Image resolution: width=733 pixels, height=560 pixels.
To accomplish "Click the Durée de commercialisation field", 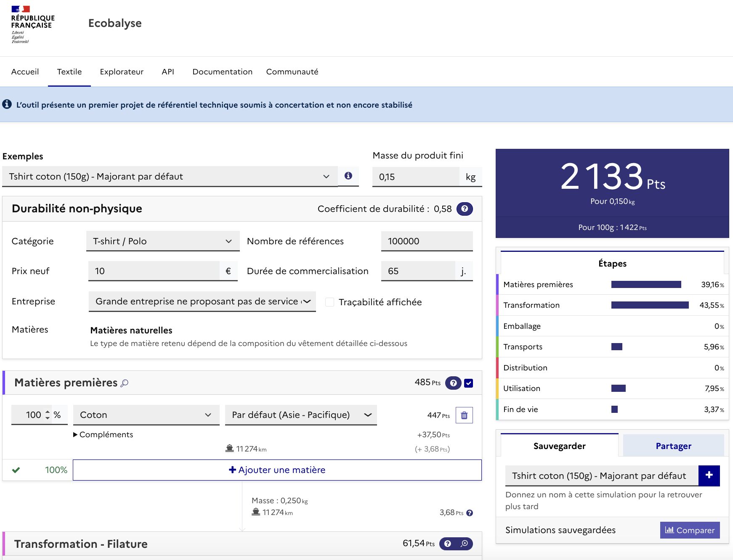I will pos(418,271).
